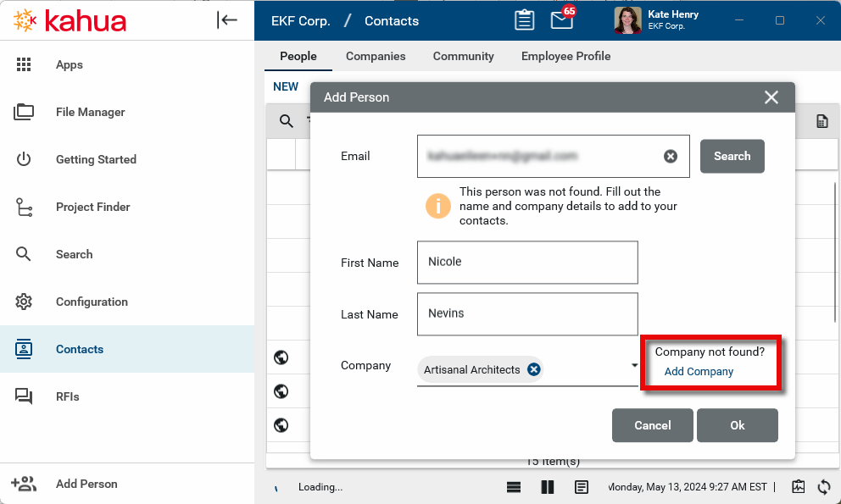Switch to the split view layout

pos(547,487)
